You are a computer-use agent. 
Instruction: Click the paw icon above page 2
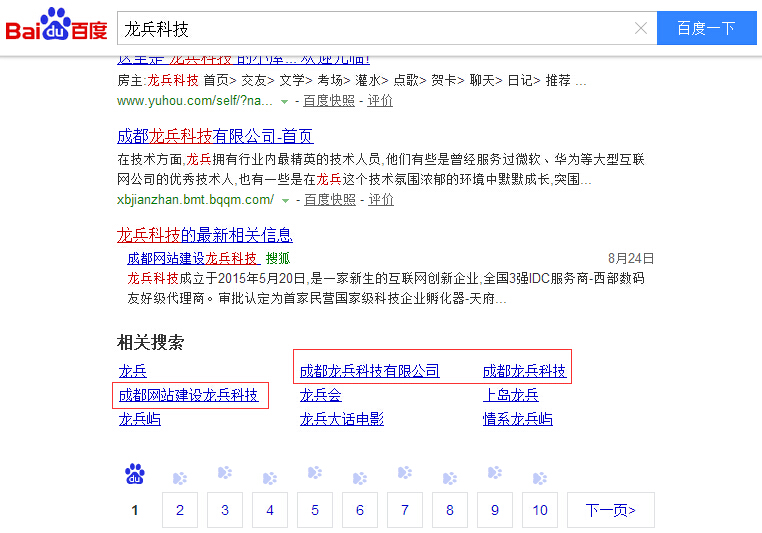[180, 478]
